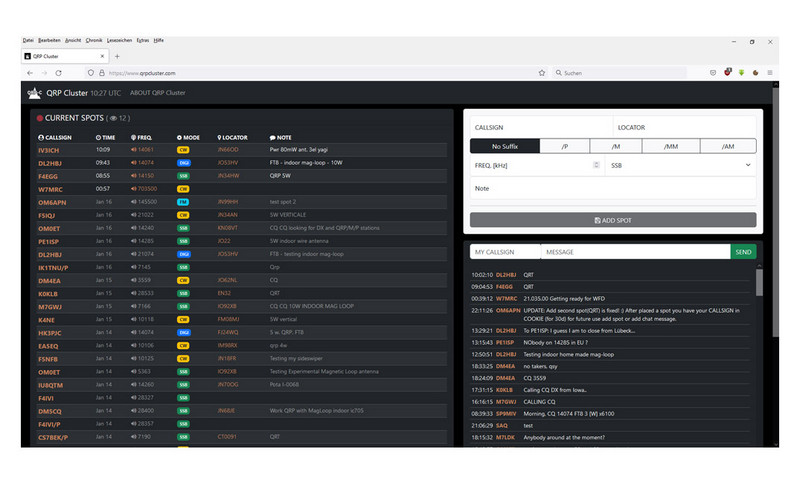This screenshot has height=484, width=800.
Task: Open a new tab with plus button
Action: [117, 56]
